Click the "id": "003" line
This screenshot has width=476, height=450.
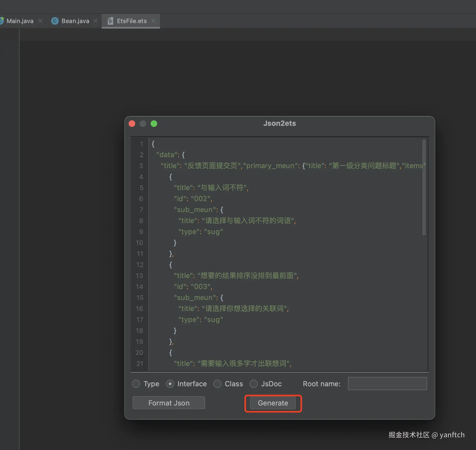(x=193, y=287)
